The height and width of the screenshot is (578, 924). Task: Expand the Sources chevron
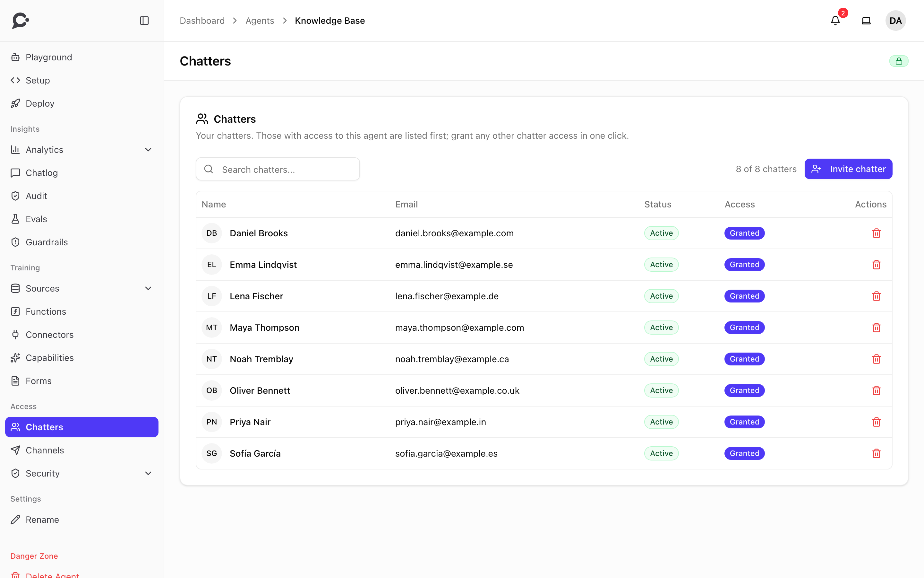149,288
